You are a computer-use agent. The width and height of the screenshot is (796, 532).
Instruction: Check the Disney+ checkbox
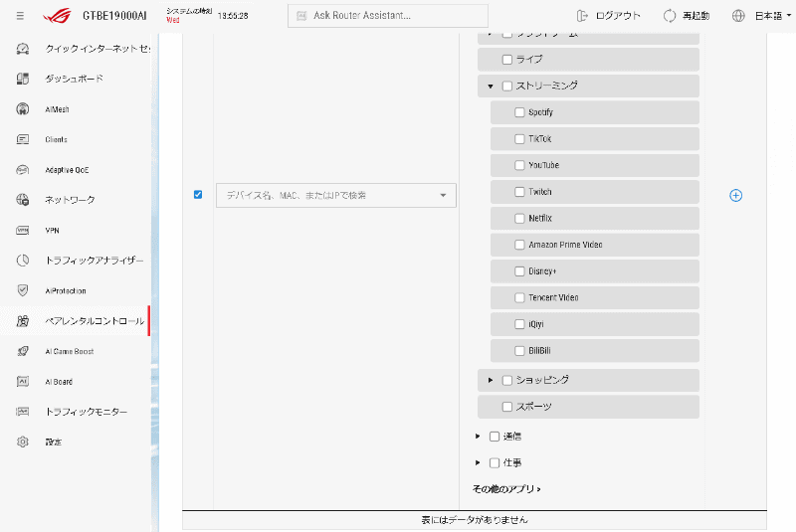click(519, 270)
